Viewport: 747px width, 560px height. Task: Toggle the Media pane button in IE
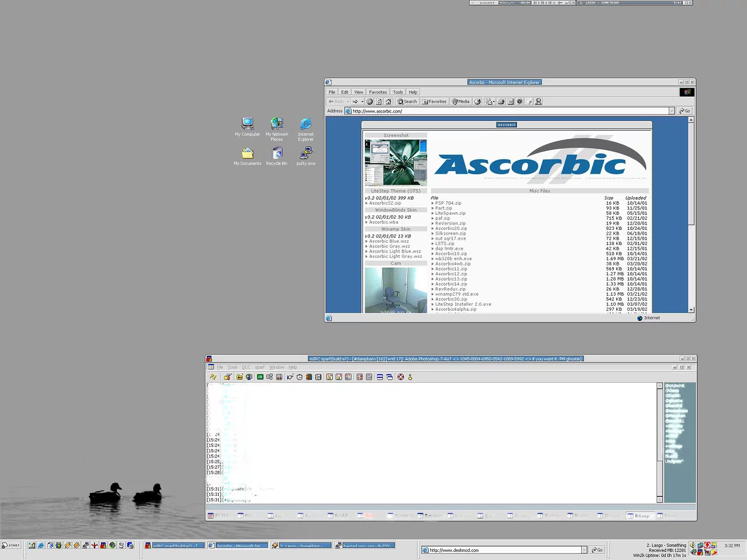461,101
